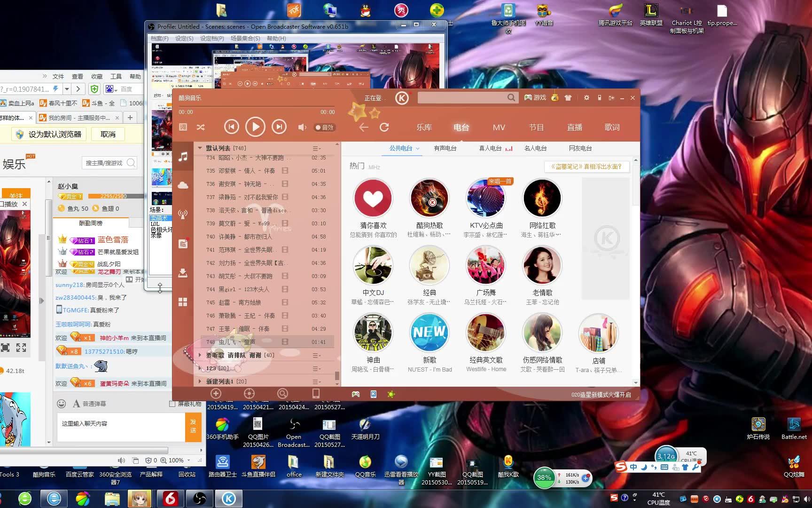812x508 pixels.
Task: Click the Kugou search box
Action: tap(462, 97)
